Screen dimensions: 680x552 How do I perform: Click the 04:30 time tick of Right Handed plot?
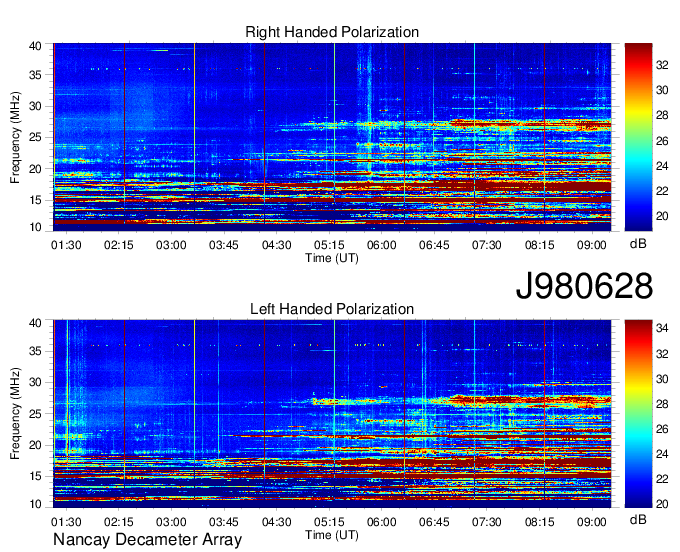(x=276, y=245)
